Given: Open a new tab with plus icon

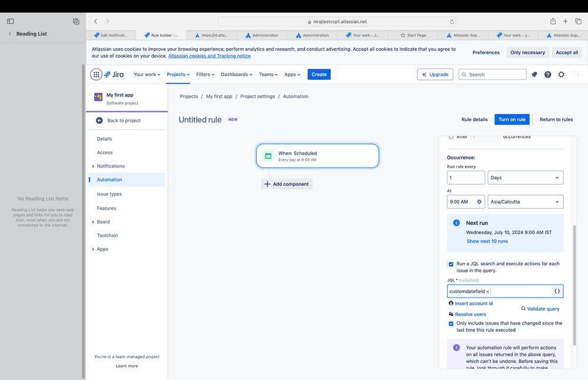Looking at the screenshot, I should pos(566,21).
